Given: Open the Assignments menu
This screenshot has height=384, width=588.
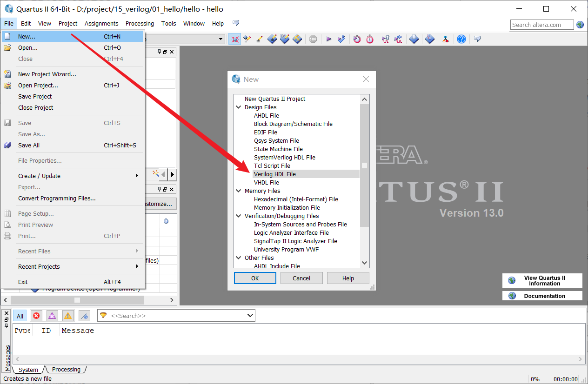Looking at the screenshot, I should coord(101,23).
